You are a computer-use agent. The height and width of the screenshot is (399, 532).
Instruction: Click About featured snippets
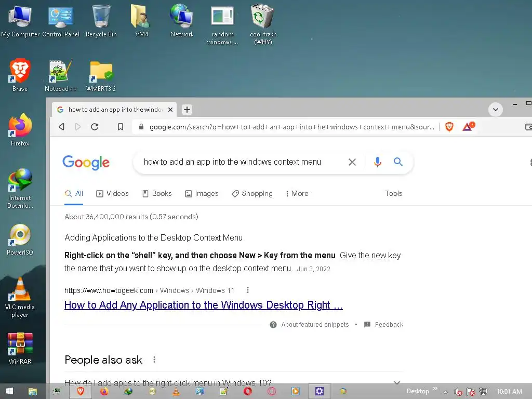[309, 325]
